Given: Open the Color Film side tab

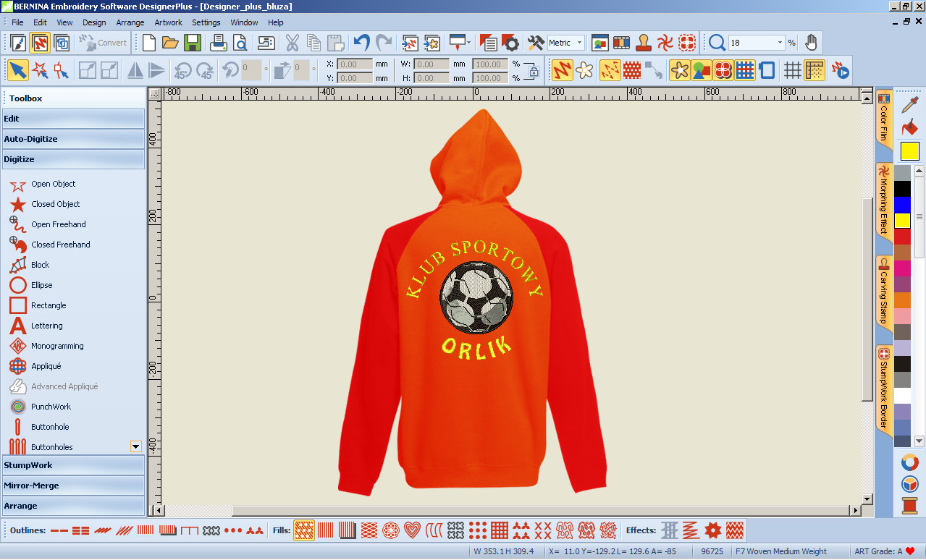Looking at the screenshot, I should point(883,118).
